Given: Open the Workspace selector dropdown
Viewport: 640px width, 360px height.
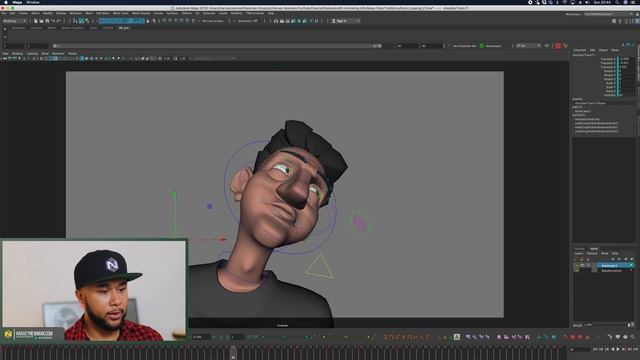Looking at the screenshot, I should (x=609, y=14).
